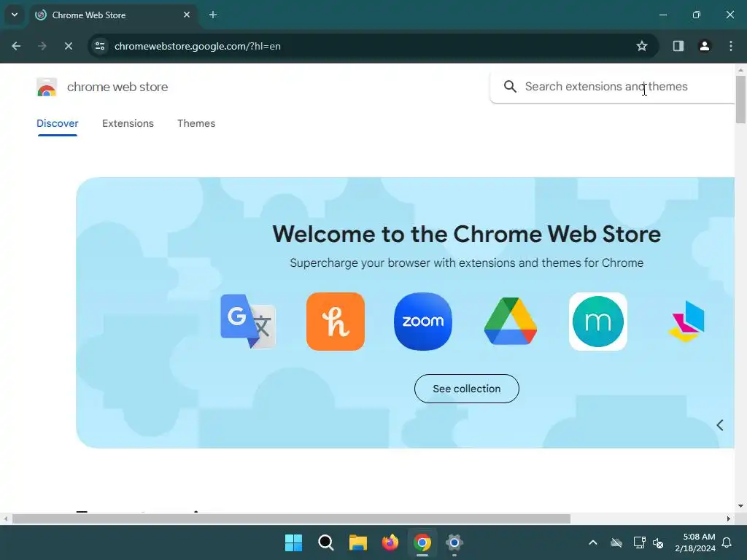Screen dimensions: 747x560
Task: Open File Explorer from taskbar
Action: [x=357, y=542]
